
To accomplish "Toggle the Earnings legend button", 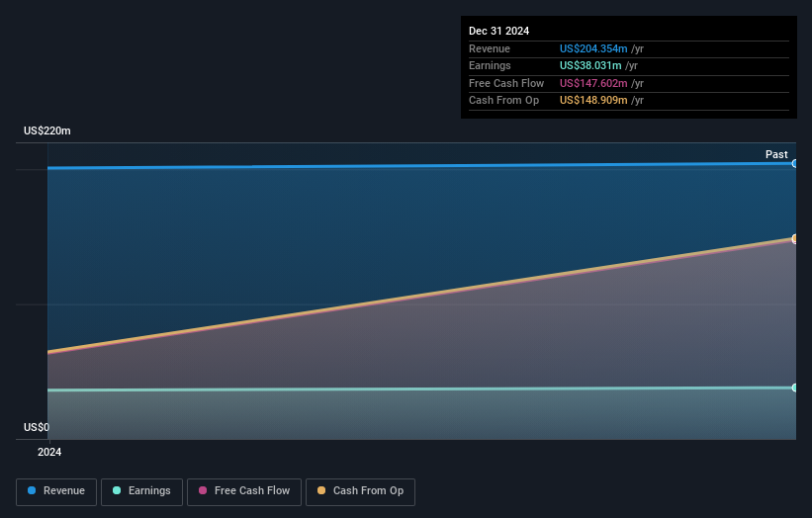I will [141, 491].
